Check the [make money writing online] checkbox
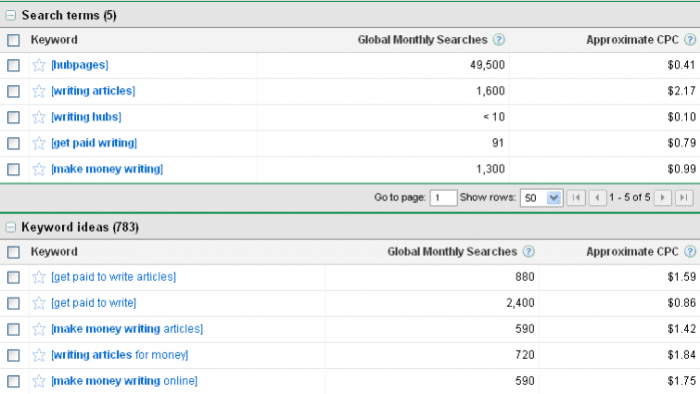Screen dimensions: 700x394 pos(13,381)
